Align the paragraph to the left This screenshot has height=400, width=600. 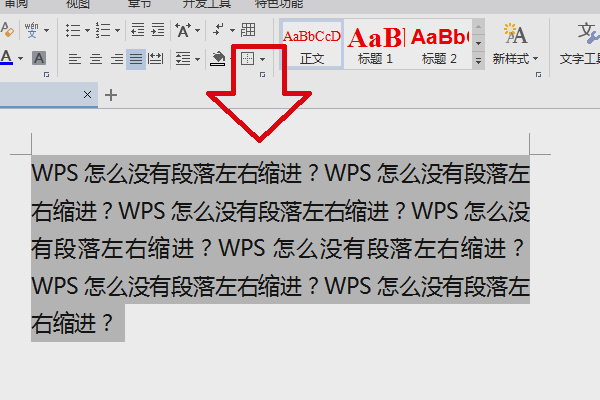pyautogui.click(x=75, y=59)
